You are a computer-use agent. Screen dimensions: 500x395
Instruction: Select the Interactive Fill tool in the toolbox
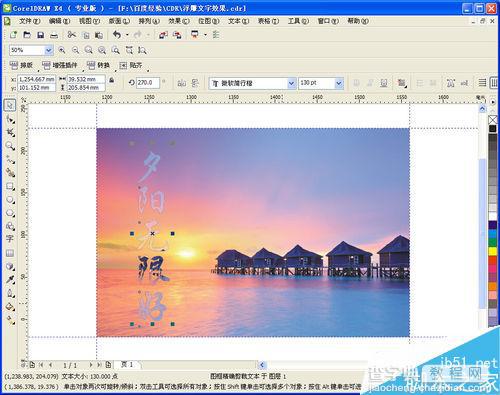click(x=10, y=320)
